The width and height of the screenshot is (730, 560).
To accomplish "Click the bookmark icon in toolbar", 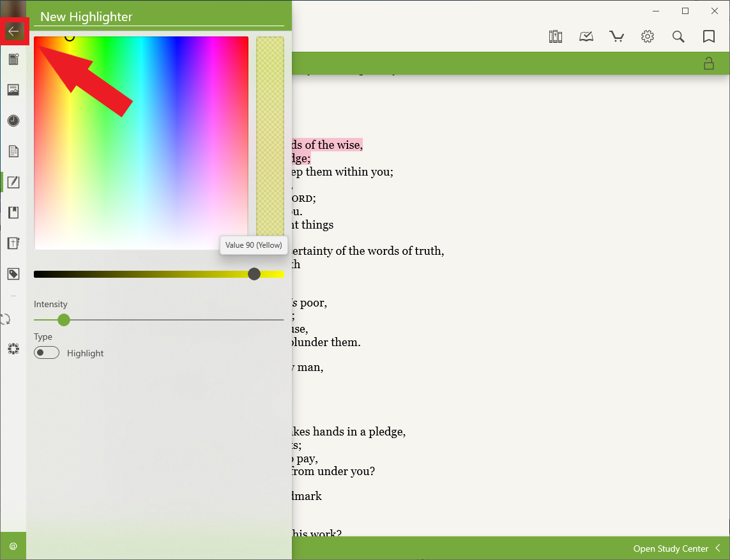I will pyautogui.click(x=709, y=37).
